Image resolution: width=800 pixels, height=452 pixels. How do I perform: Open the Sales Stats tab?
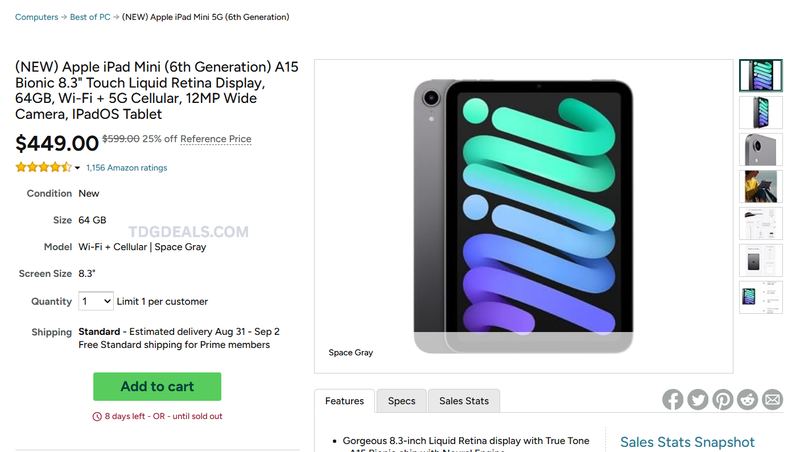(x=464, y=401)
